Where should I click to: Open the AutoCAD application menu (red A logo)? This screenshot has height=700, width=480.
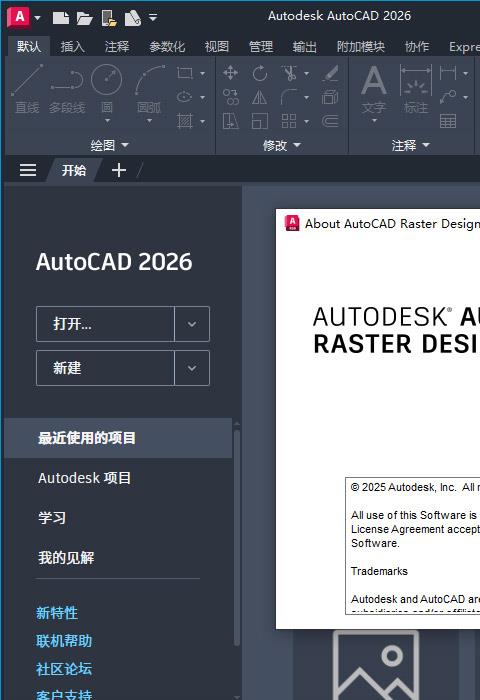(x=19, y=17)
